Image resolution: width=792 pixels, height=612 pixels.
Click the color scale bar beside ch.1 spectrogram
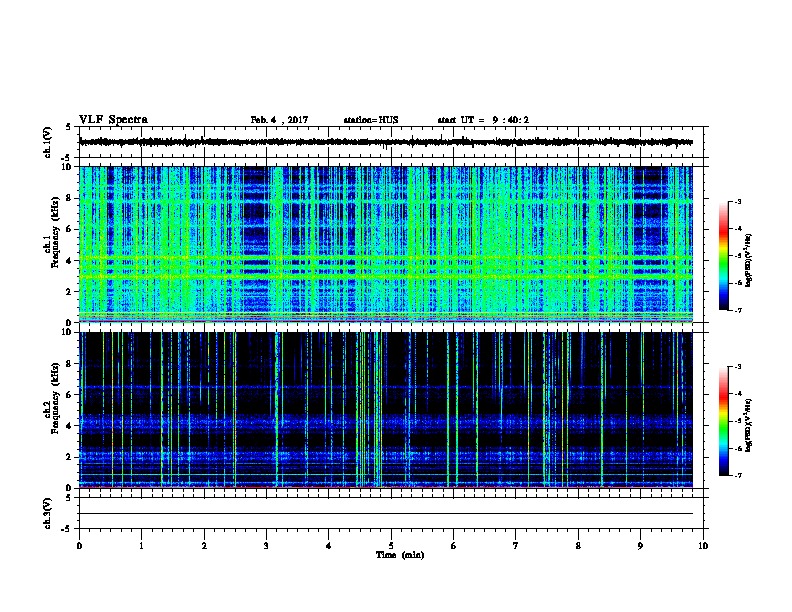pos(724,256)
